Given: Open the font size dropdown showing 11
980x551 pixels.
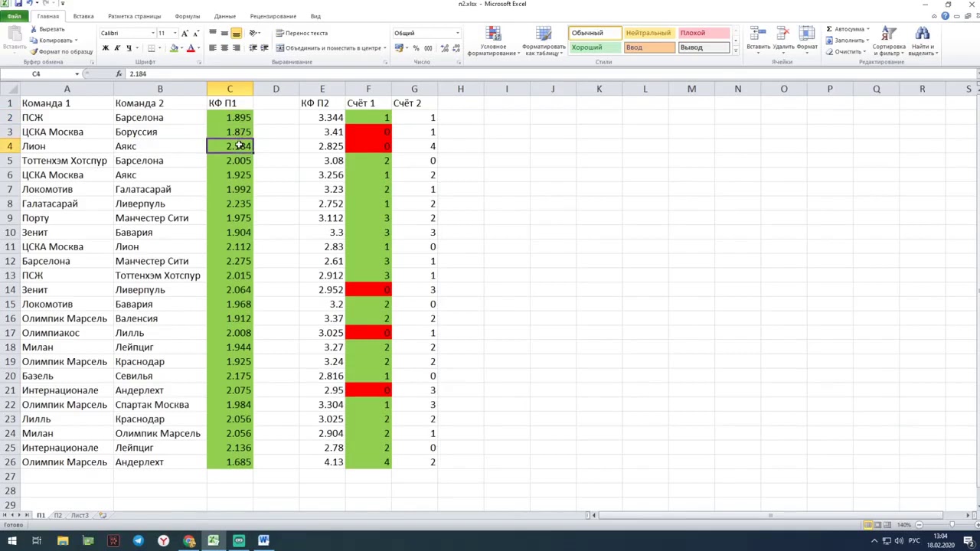Looking at the screenshot, I should [175, 33].
